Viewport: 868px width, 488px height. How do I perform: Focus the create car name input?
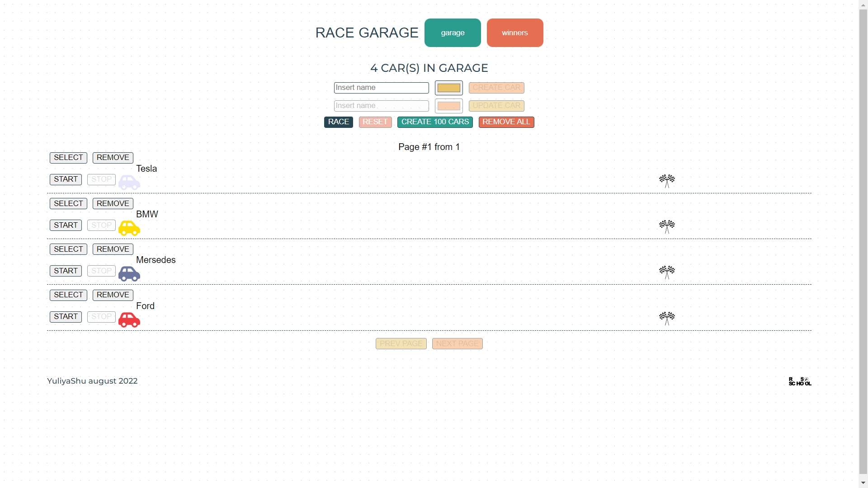click(382, 88)
